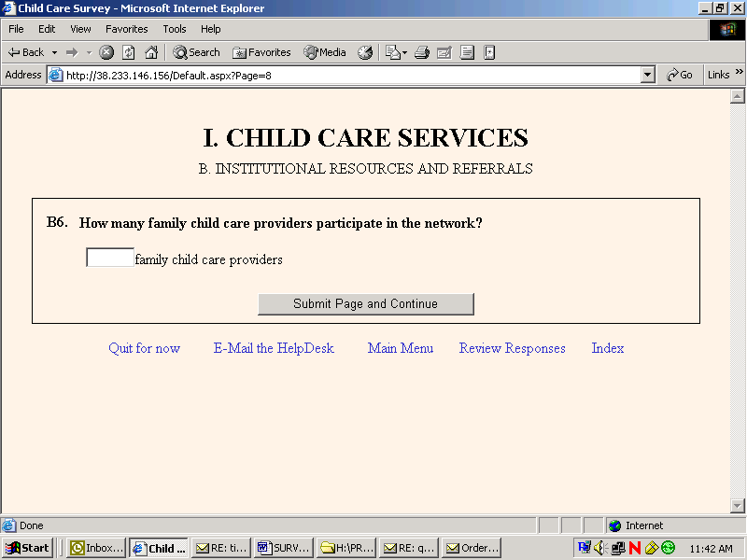Open the Forward history dropdown arrow
Screen dimensions: 747x560
coord(89,52)
